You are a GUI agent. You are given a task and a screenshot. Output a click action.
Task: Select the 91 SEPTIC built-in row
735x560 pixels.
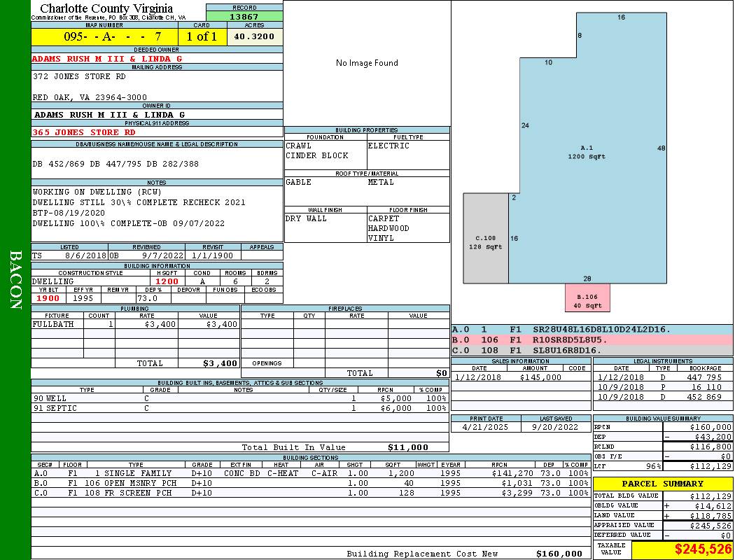[238, 408]
